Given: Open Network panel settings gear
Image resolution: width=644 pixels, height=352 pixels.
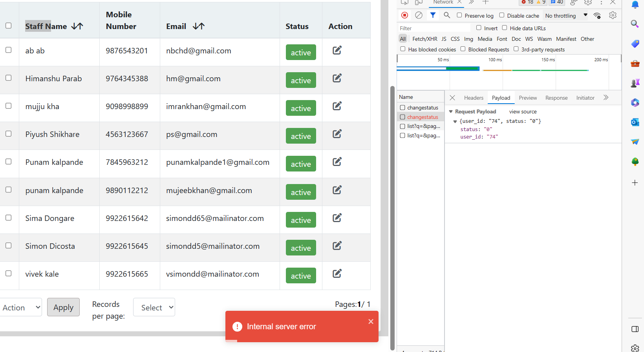Looking at the screenshot, I should (613, 15).
